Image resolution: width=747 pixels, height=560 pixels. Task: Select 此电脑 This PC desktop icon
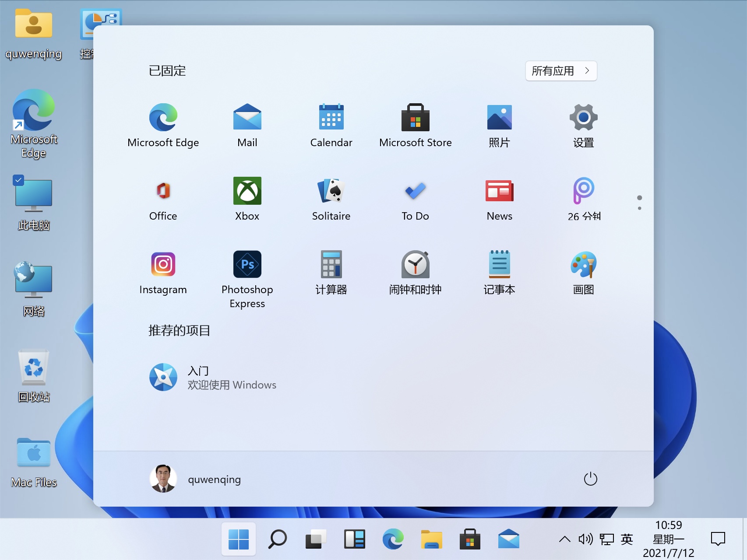[34, 203]
